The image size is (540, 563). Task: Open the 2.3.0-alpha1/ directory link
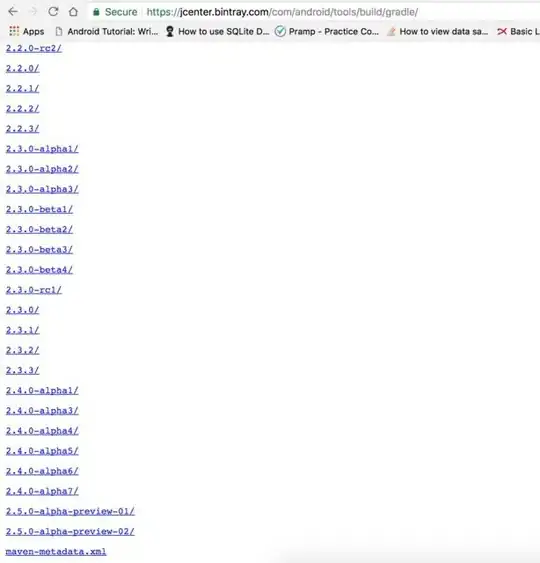42,149
